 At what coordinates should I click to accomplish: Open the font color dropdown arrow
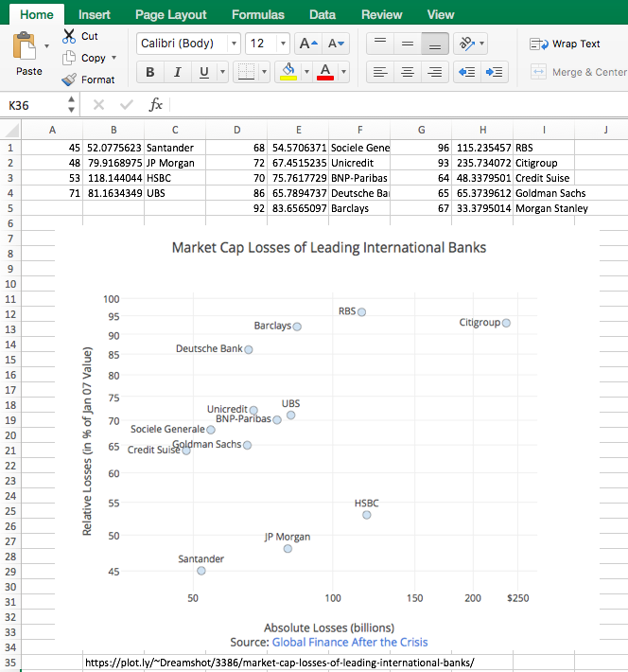[x=343, y=72]
